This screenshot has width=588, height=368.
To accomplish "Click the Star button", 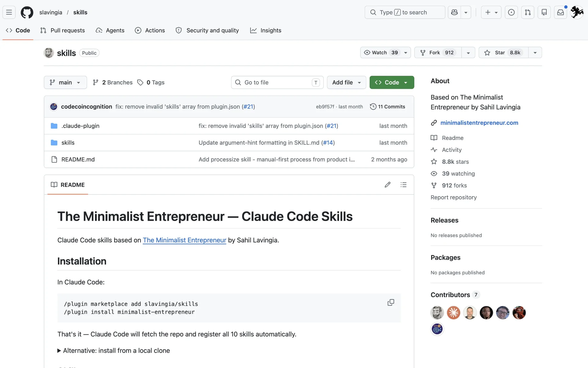I will pos(503,53).
